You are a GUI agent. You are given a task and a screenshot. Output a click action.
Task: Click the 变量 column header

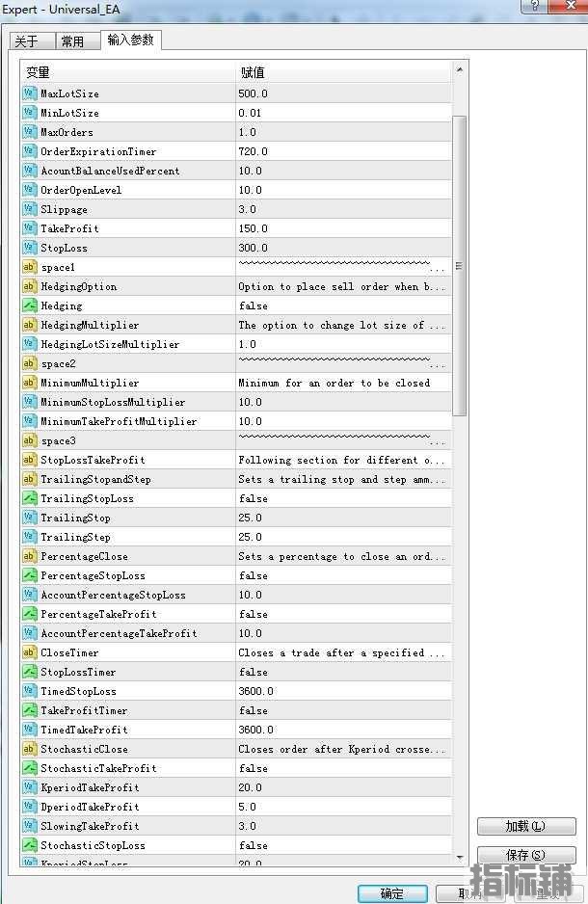[x=128, y=72]
